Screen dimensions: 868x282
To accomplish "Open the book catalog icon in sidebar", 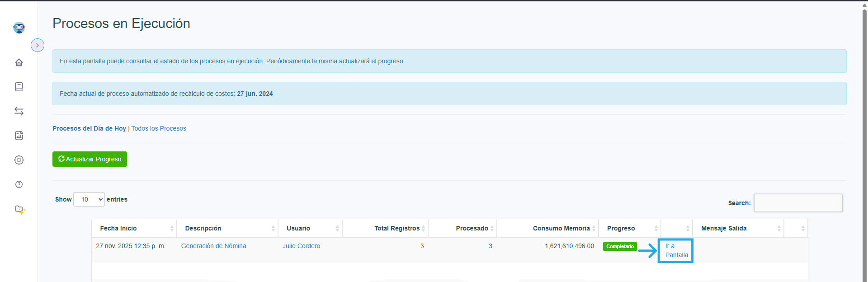I will point(19,87).
